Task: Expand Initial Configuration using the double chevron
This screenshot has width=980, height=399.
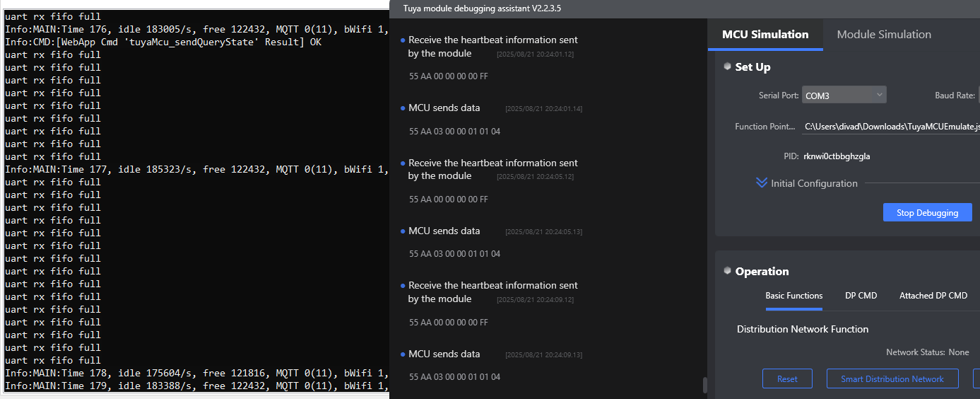Action: 762,183
